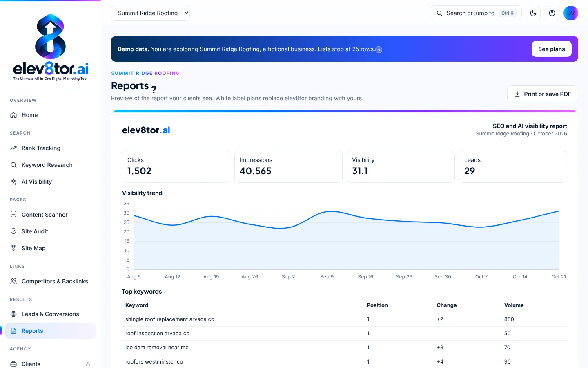Go to Home in the sidebar
The height and width of the screenshot is (368, 588).
[51, 115]
